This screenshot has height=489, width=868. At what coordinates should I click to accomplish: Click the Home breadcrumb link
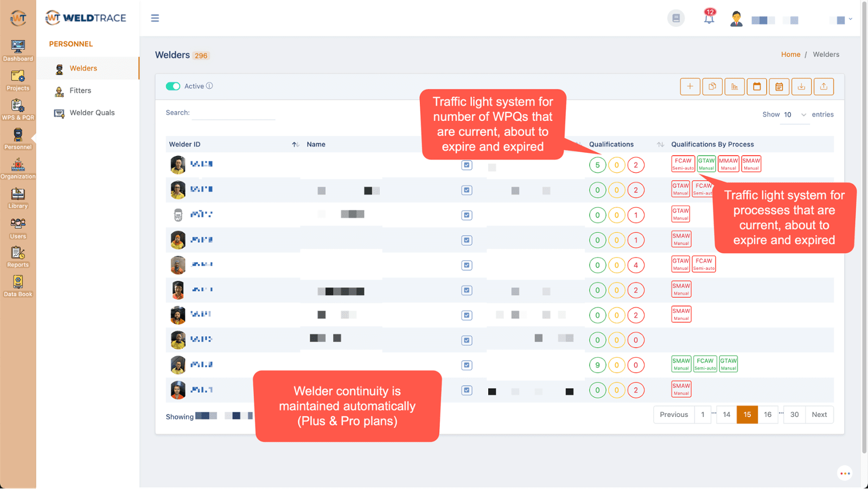790,55
